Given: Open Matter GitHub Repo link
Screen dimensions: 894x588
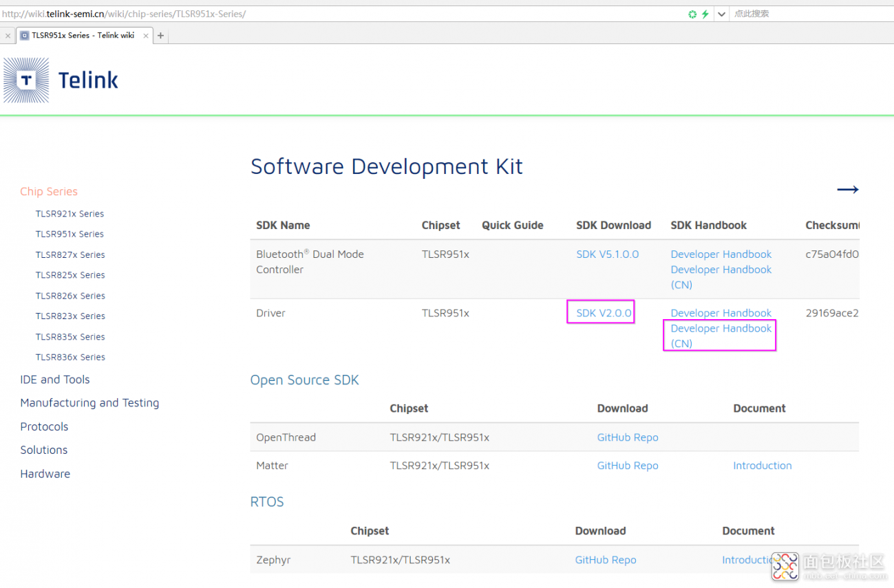Looking at the screenshot, I should click(628, 466).
